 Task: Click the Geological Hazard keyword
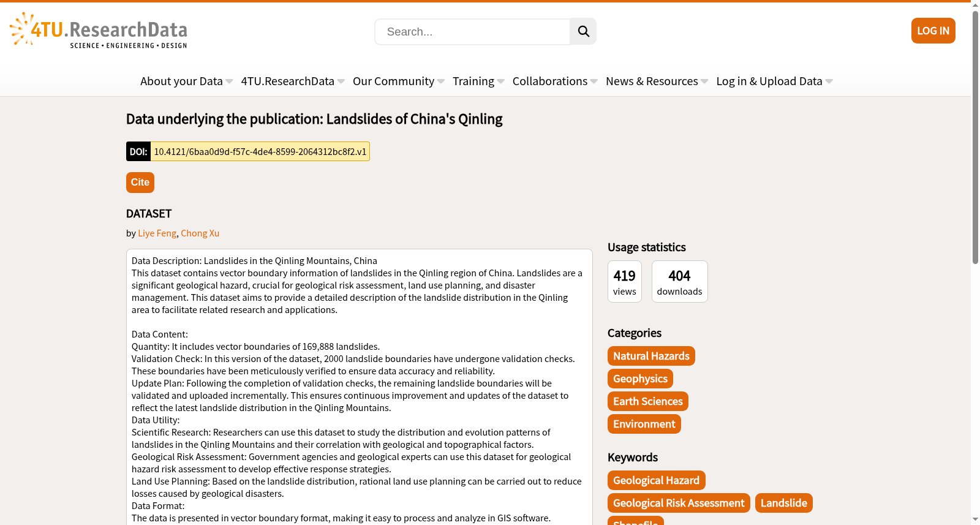[656, 480]
